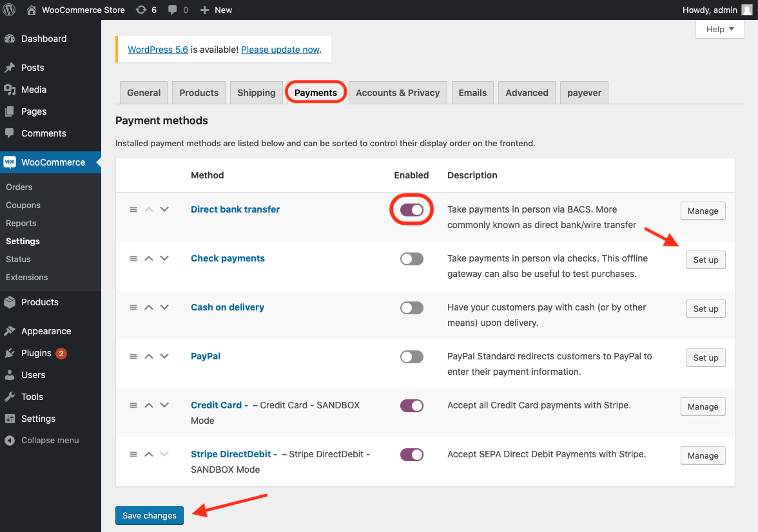
Task: Move Direct bank transfer down with the arrow
Action: pyautogui.click(x=164, y=209)
